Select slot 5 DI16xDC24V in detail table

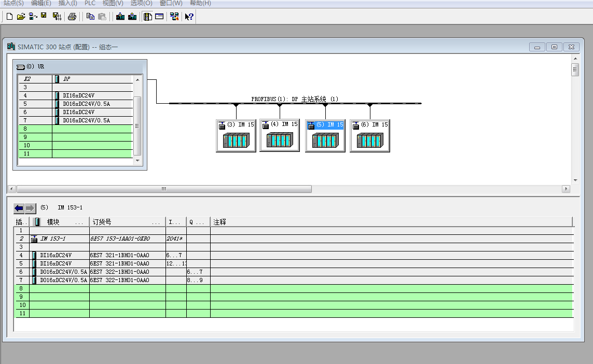click(294, 264)
